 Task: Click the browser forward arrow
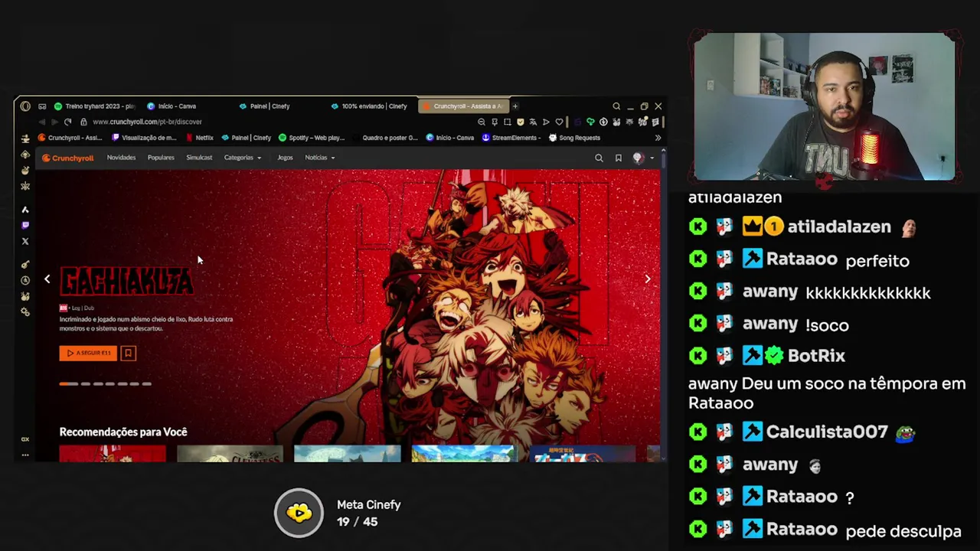pos(54,122)
